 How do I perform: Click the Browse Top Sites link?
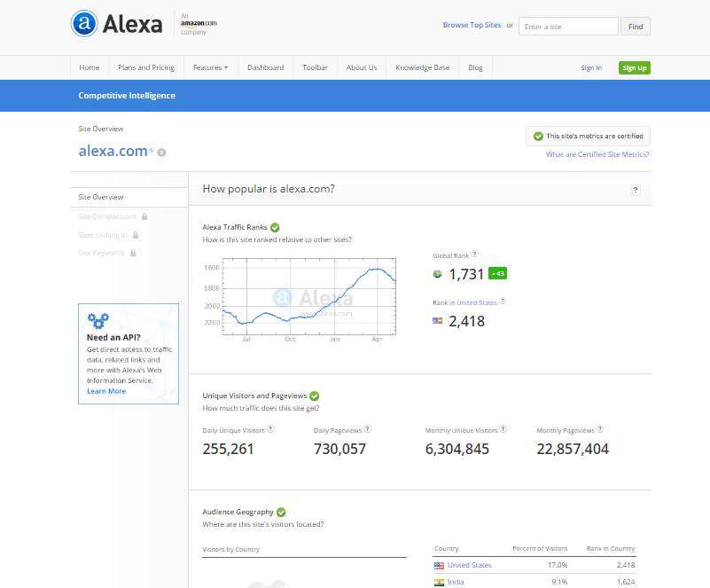point(472,25)
